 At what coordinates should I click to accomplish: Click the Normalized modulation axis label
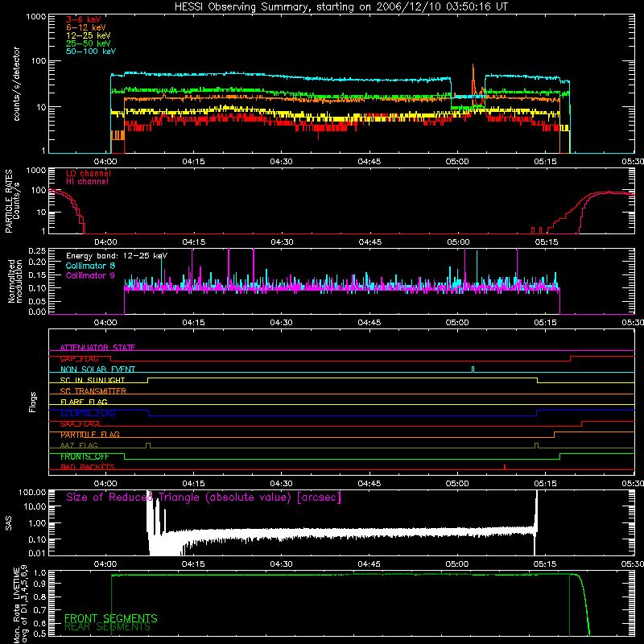15,281
